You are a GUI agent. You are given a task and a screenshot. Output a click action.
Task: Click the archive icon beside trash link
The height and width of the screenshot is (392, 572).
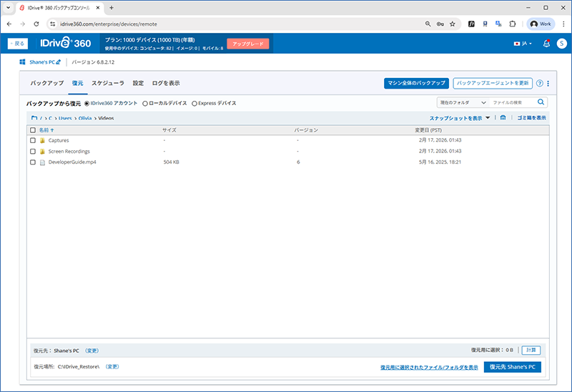(x=503, y=118)
